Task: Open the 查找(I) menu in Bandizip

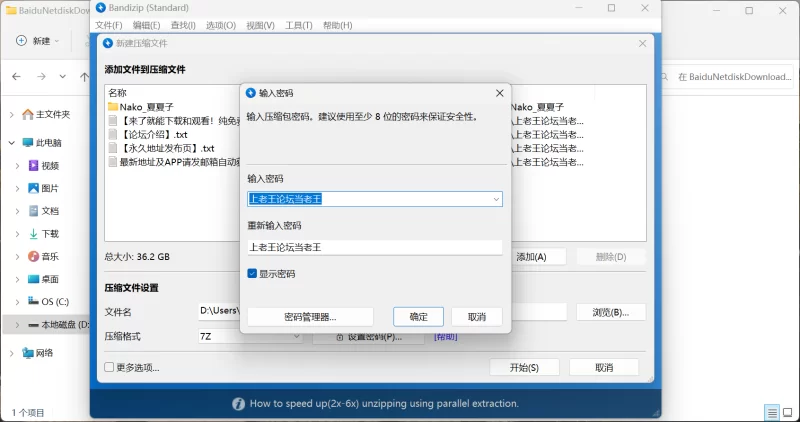Action: (183, 25)
